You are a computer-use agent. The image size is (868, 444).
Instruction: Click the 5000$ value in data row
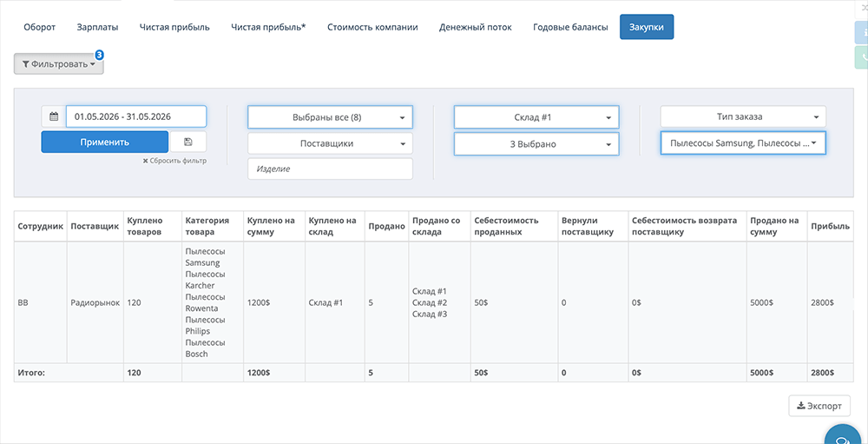click(x=762, y=302)
